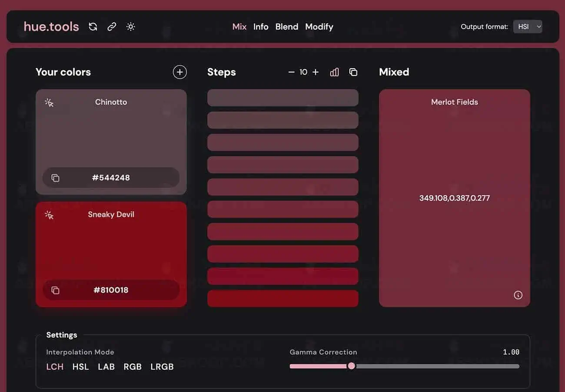565x392 pixels.
Task: Open the brightness theme icon in the header
Action: tap(130, 26)
